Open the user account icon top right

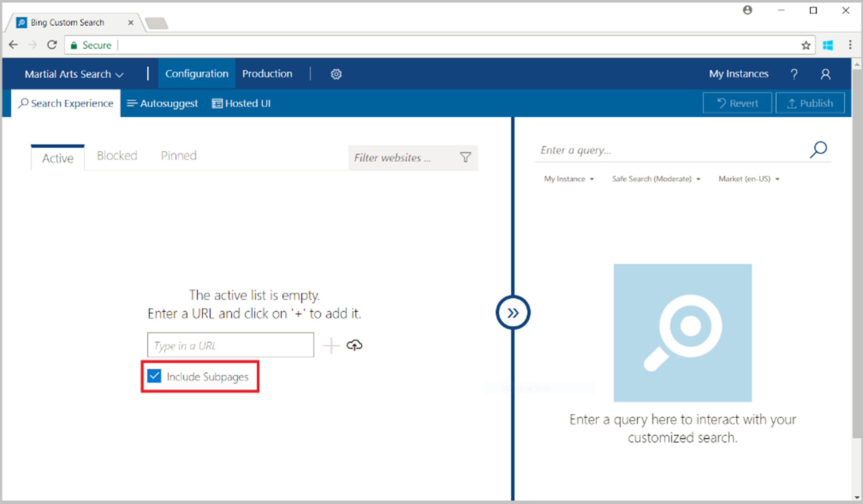(x=825, y=74)
